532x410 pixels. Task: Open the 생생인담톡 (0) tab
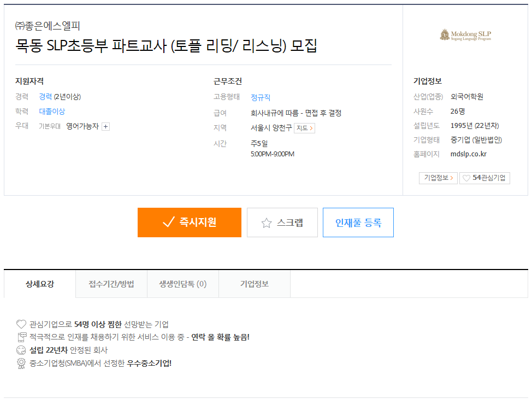click(183, 284)
